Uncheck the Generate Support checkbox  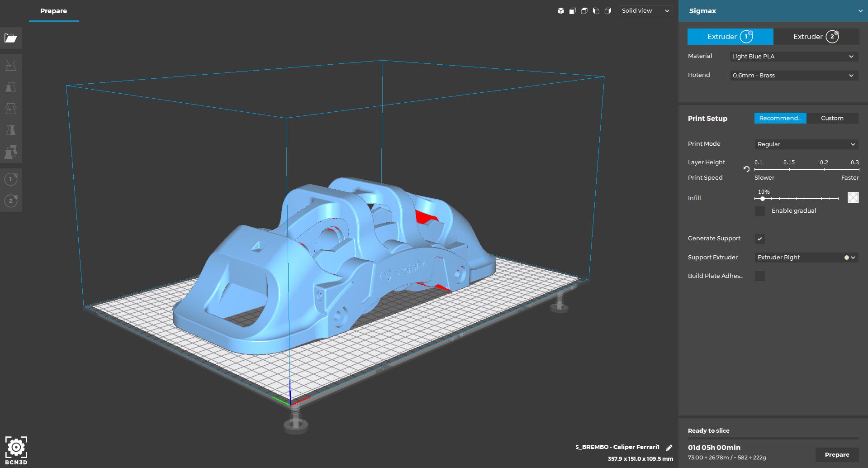pos(760,239)
